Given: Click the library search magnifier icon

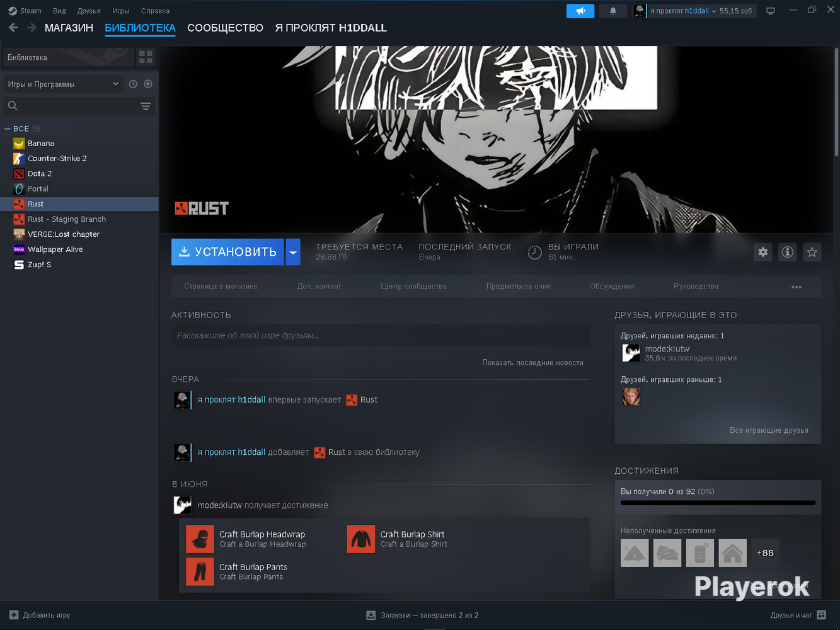Looking at the screenshot, I should (13, 106).
